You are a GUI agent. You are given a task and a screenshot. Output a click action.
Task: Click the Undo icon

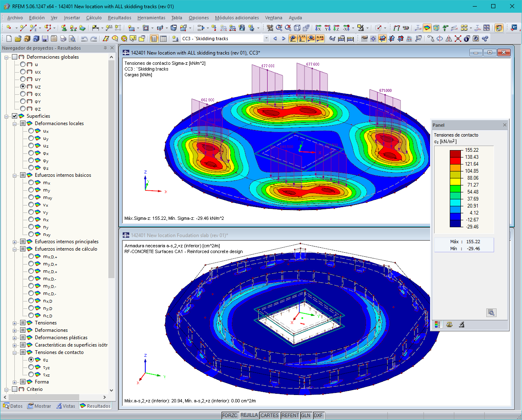click(x=84, y=38)
